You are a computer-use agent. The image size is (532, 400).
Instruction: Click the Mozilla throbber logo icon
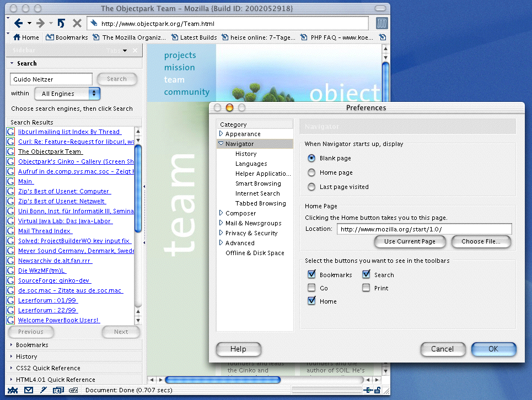coord(381,23)
